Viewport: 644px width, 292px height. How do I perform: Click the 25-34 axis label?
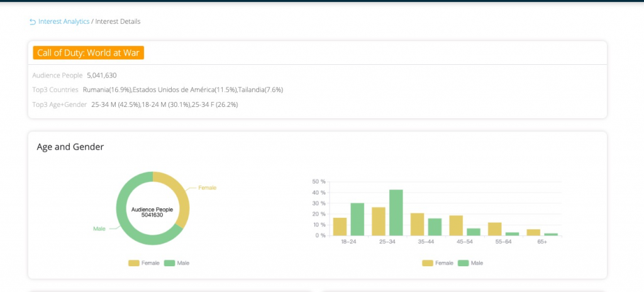coord(387,242)
